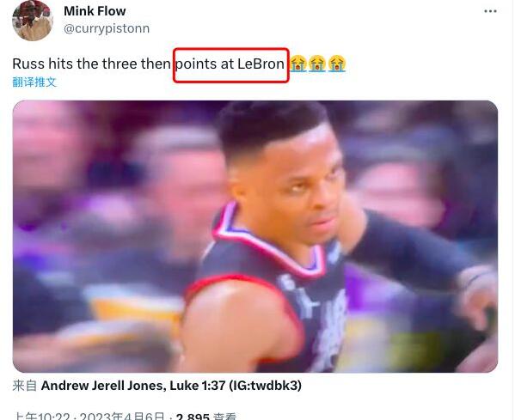Play the Russ video thumbnail
515x420 pixels.
coord(255,236)
